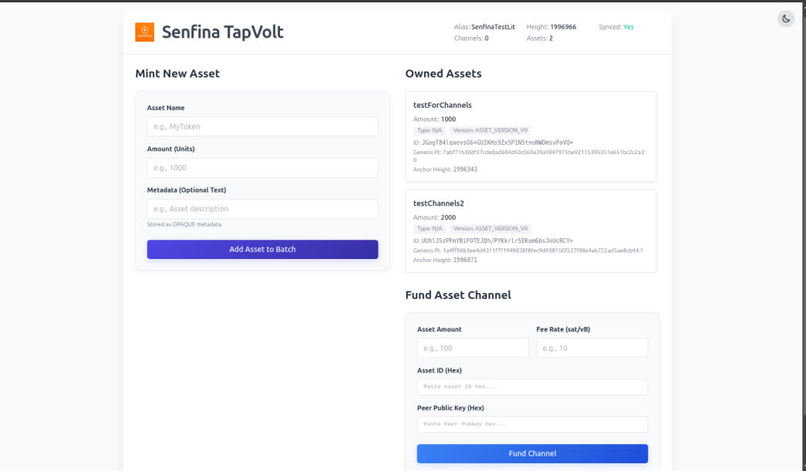Click the Fund Asset Channel heading
This screenshot has height=471, width=806.
click(458, 295)
